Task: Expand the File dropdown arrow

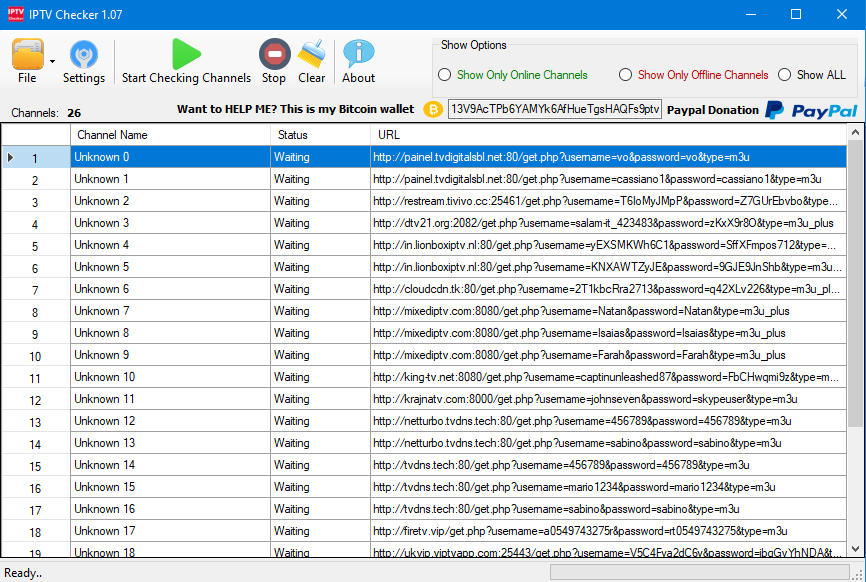Action: (52, 61)
